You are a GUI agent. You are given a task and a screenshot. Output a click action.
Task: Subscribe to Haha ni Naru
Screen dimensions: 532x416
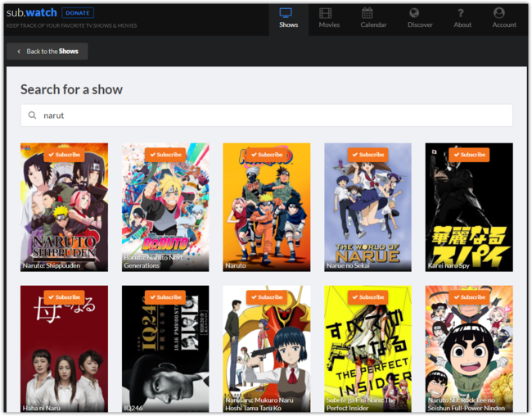[x=64, y=297]
